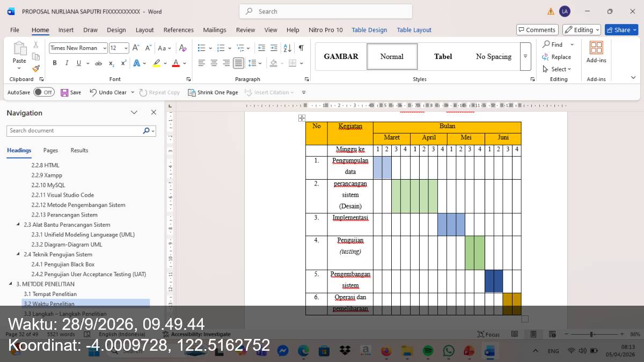Sort the selection with the A-Z icon
Screen dimensions: 644x362
click(x=287, y=48)
